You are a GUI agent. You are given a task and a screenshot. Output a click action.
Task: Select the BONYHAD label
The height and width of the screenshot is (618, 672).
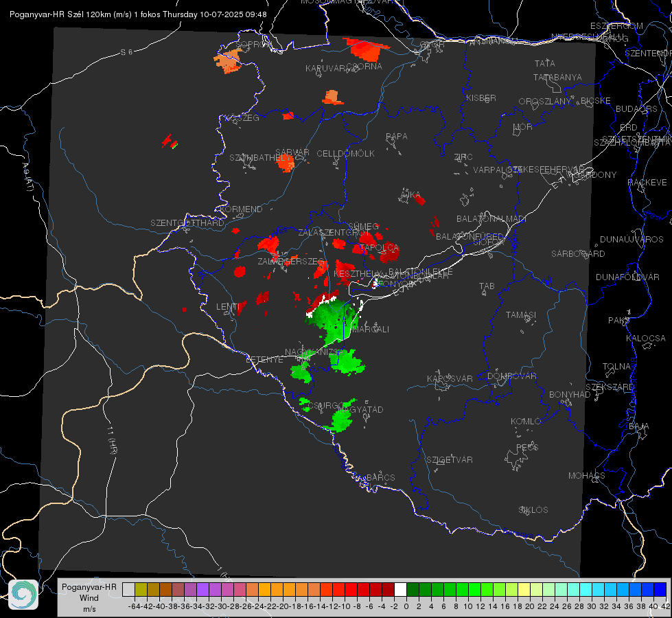(x=570, y=395)
